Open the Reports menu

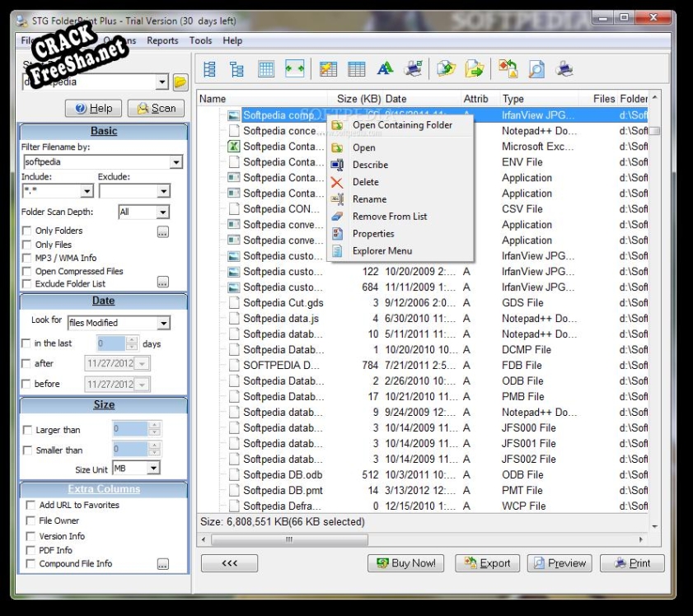click(162, 40)
